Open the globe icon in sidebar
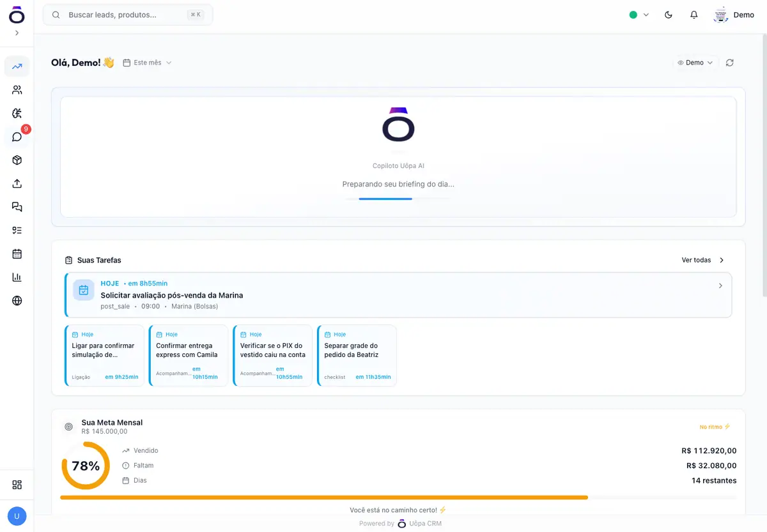Image resolution: width=767 pixels, height=532 pixels. coord(17,301)
